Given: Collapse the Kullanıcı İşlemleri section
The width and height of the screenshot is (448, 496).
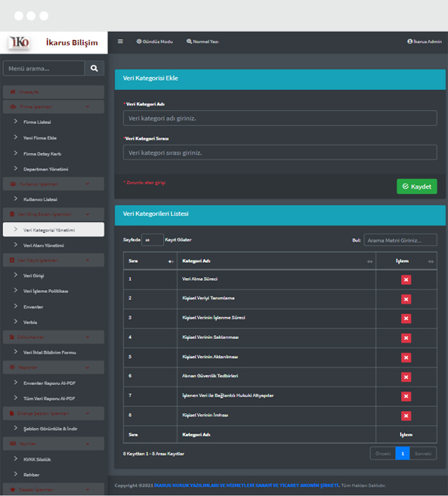Looking at the screenshot, I should (54, 183).
